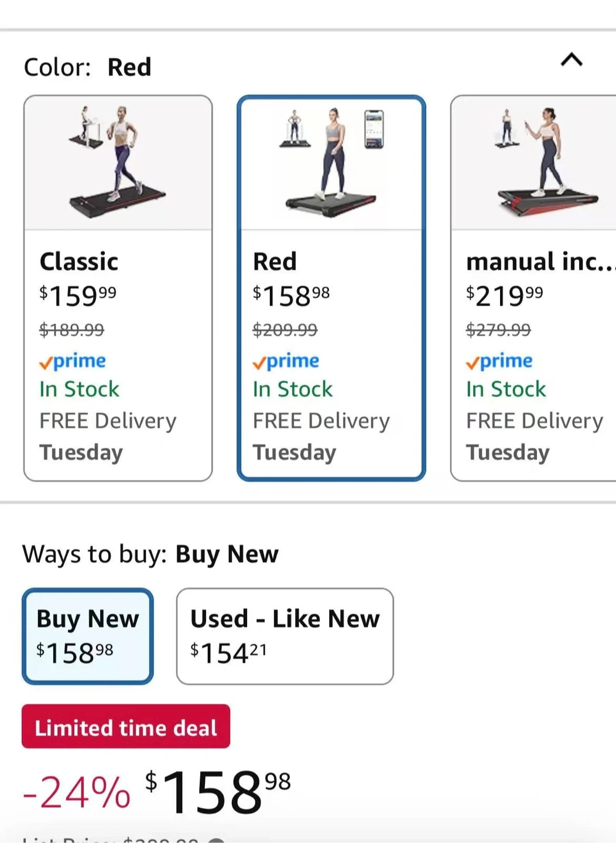
Task: Click Prime logo in manual incline card
Action: [499, 362]
